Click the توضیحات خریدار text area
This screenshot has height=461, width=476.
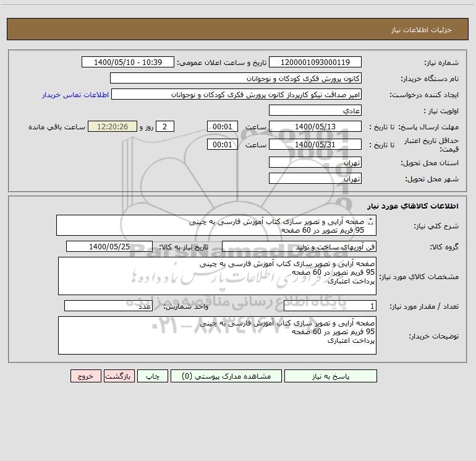click(217, 335)
